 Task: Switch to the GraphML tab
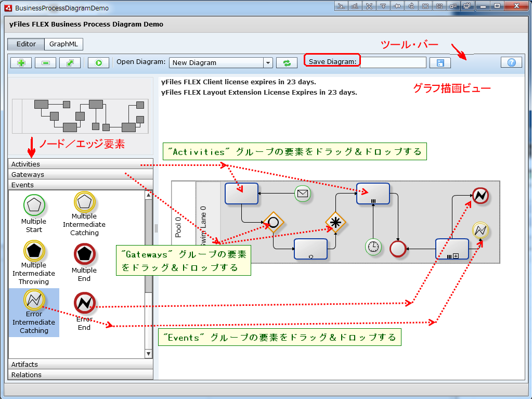63,44
